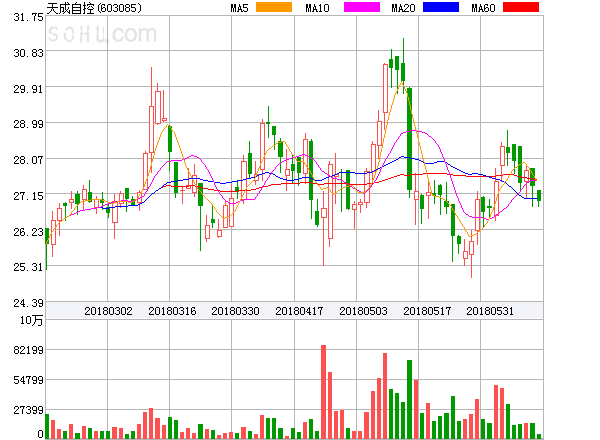Click the 30.83 price axis label
The height and width of the screenshot is (440, 600).
[x=28, y=53]
